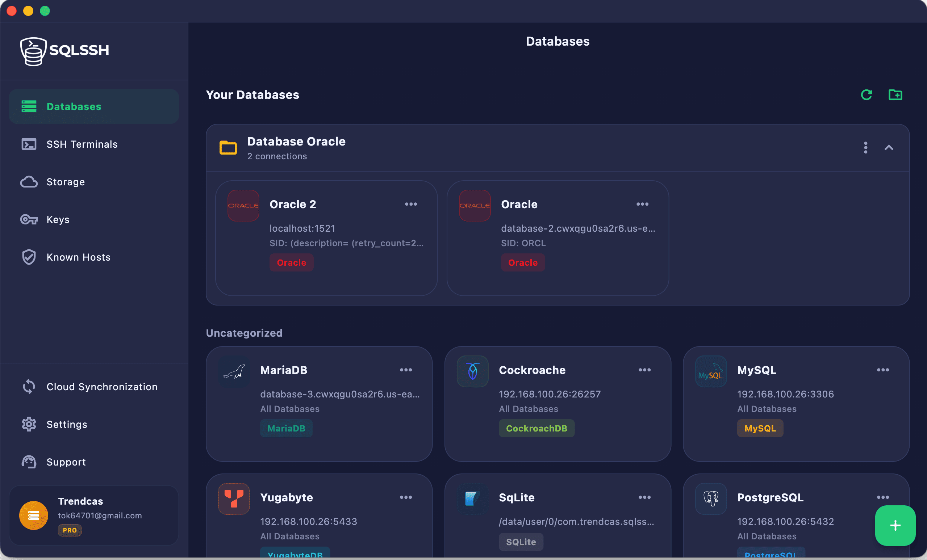The width and height of the screenshot is (927, 560).
Task: Click the Cloud Synchronization sync icon
Action: pos(29,387)
